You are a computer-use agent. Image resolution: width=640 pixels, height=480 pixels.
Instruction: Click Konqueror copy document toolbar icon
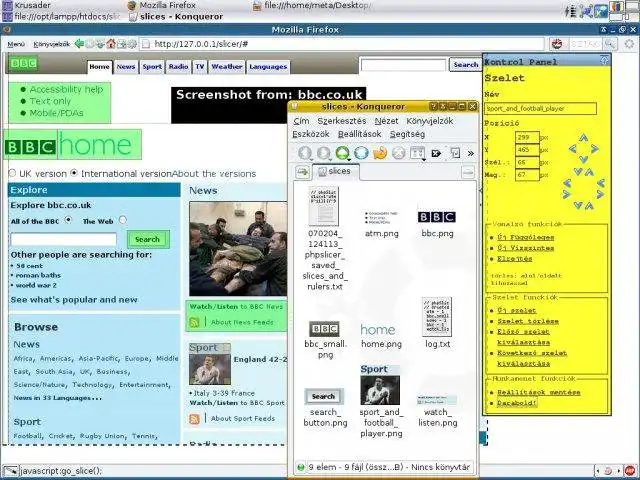click(455, 153)
